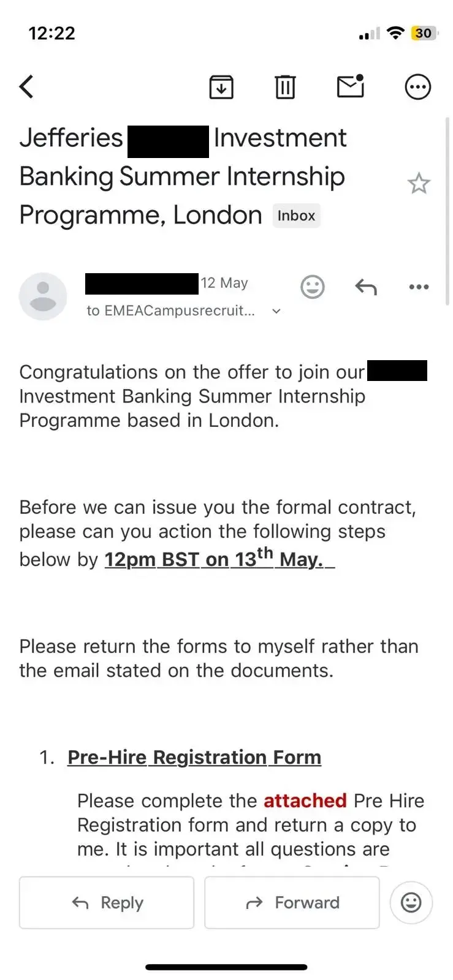
Task: Tap the sender avatar picture
Action: (43, 296)
